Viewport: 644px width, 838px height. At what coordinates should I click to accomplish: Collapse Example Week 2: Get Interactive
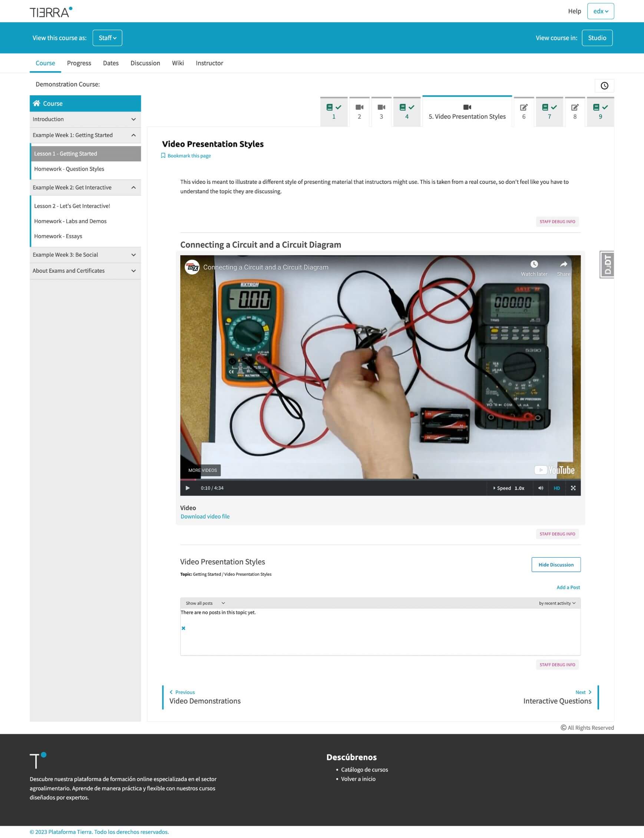point(85,187)
